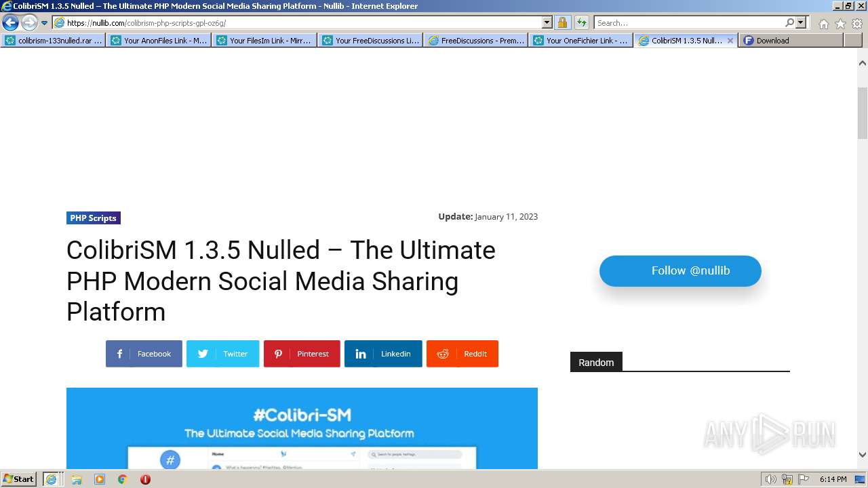Share the article on ReddIt
The height and width of the screenshot is (488, 868).
tap(462, 354)
